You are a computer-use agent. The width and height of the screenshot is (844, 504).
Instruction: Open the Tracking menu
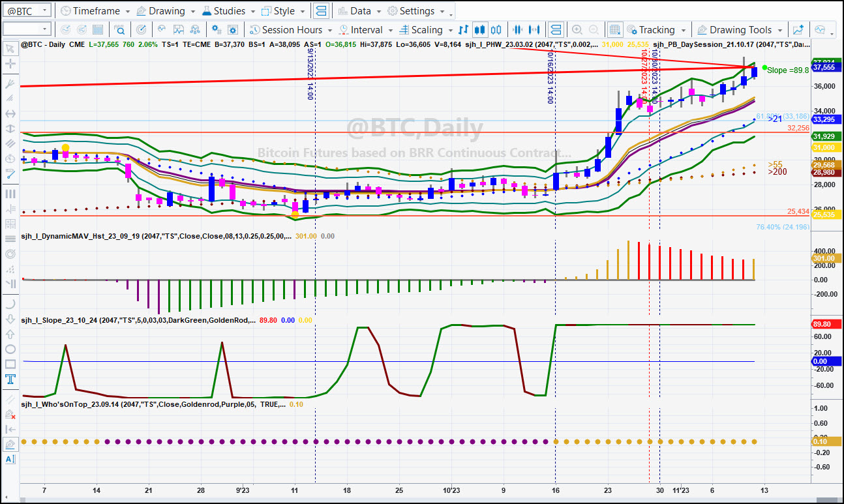tap(656, 30)
